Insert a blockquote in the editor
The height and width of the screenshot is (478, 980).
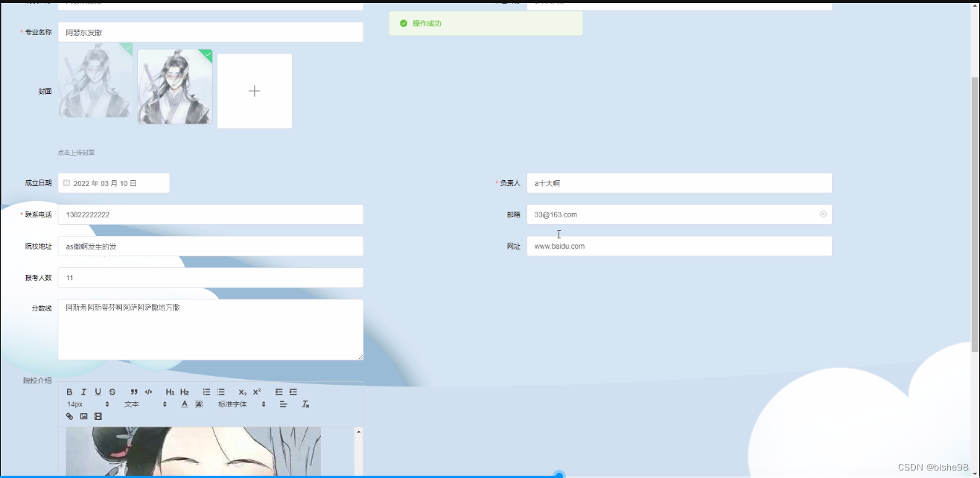(x=134, y=392)
